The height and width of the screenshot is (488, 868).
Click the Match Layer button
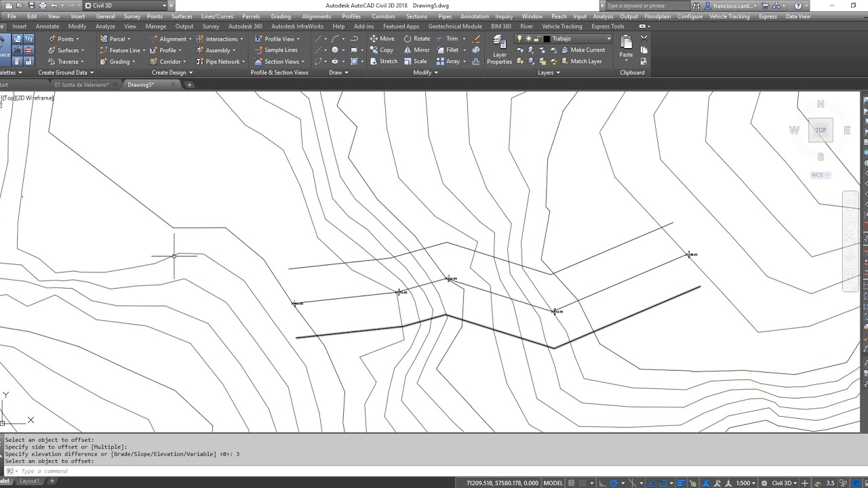tap(581, 61)
